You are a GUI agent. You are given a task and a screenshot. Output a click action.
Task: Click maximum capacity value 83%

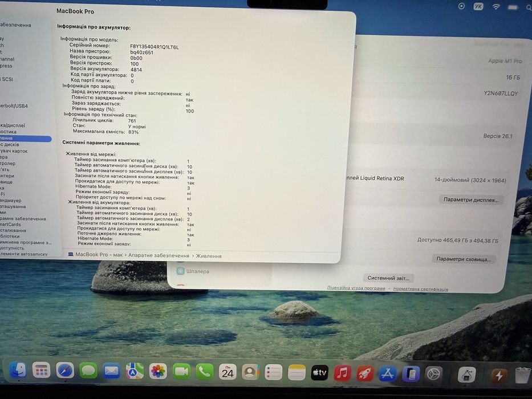pyautogui.click(x=133, y=132)
